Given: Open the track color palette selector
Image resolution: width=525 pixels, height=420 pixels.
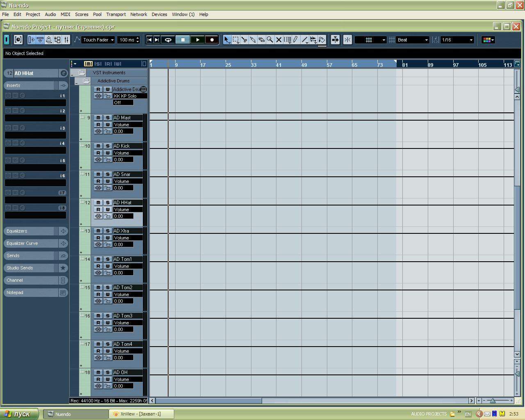Looking at the screenshot, I should point(488,40).
